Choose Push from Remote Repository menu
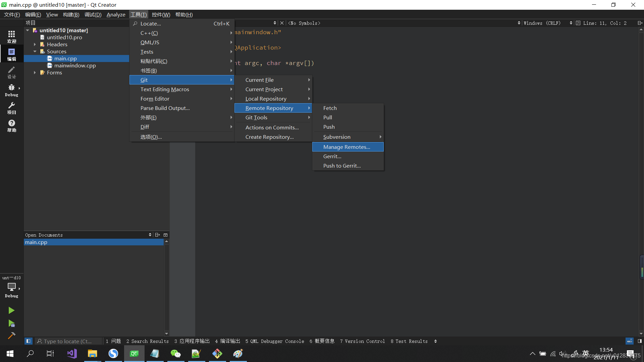 point(348,127)
